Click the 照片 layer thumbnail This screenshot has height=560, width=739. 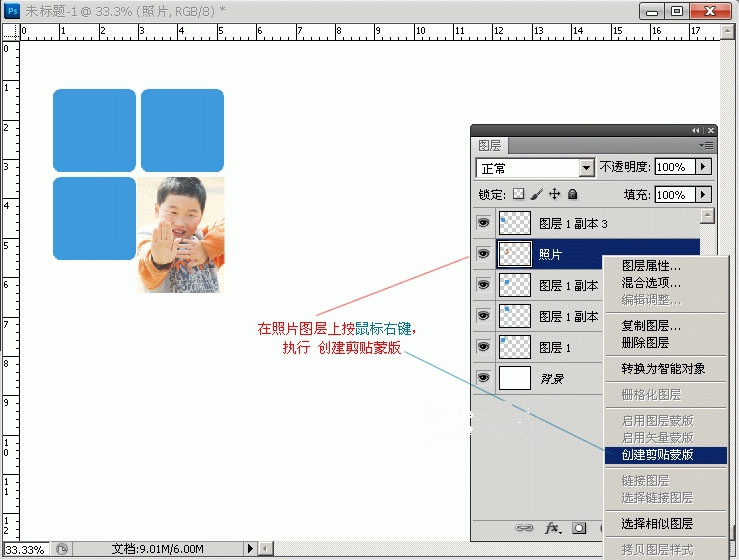(515, 254)
